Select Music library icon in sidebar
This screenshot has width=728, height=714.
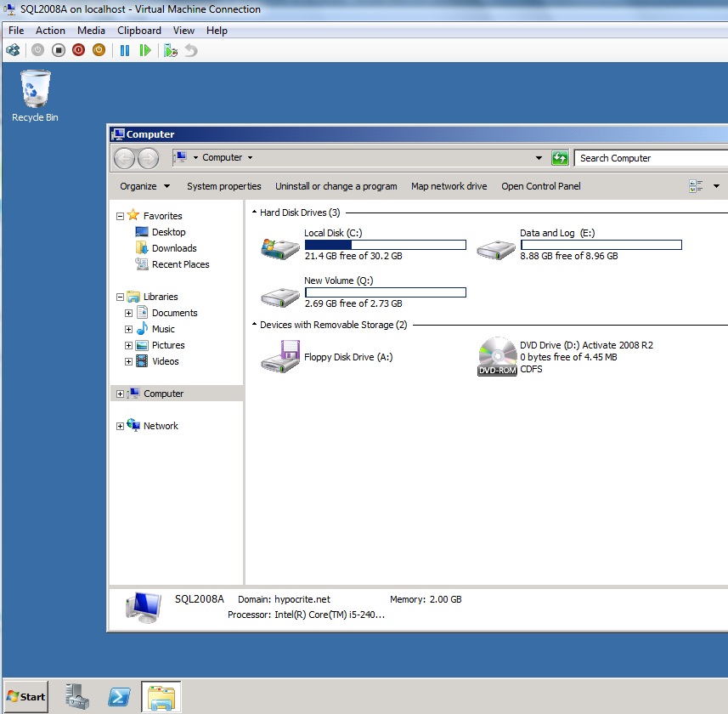(x=142, y=329)
